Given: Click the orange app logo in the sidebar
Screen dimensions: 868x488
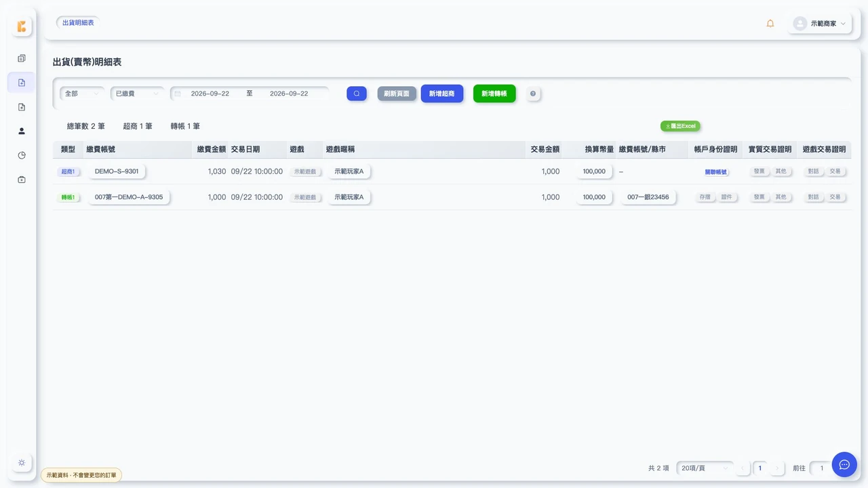Looking at the screenshot, I should point(22,26).
